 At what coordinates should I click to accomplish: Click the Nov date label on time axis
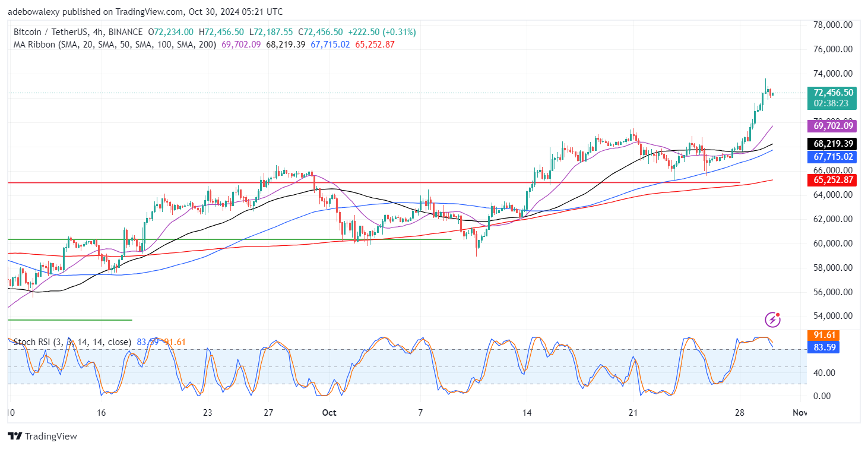coord(799,413)
